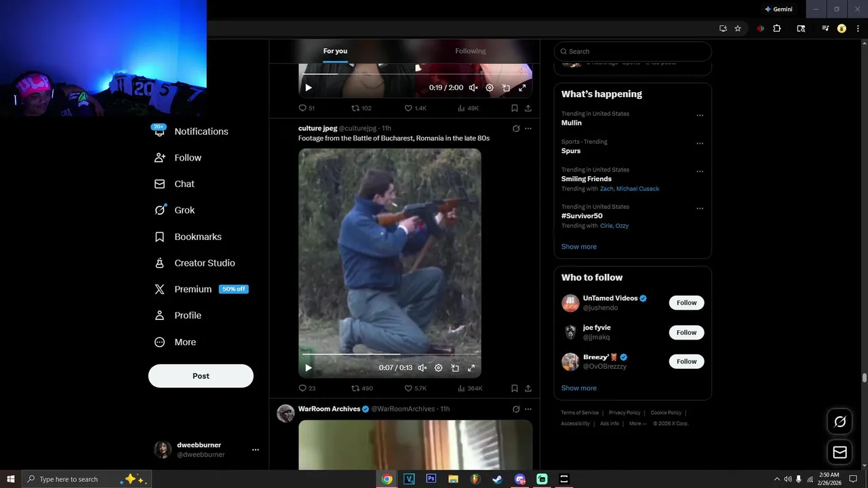Like the culture jpeg post
The height and width of the screenshot is (488, 868).
click(x=416, y=388)
